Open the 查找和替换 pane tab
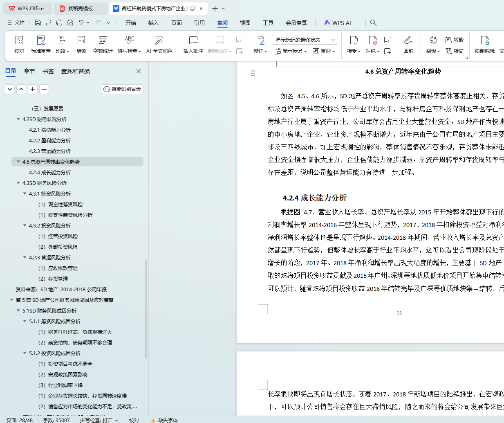Image resolution: width=504 pixels, height=423 pixels. coord(76,71)
